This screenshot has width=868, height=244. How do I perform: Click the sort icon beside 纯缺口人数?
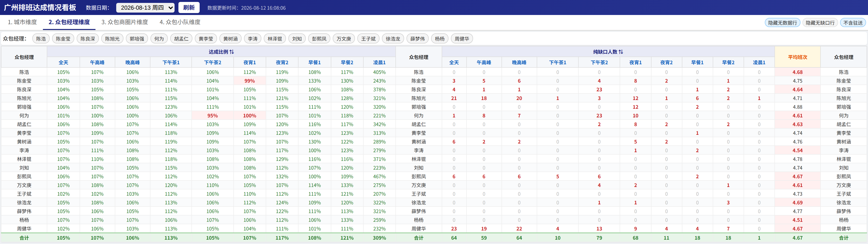[x=621, y=52]
